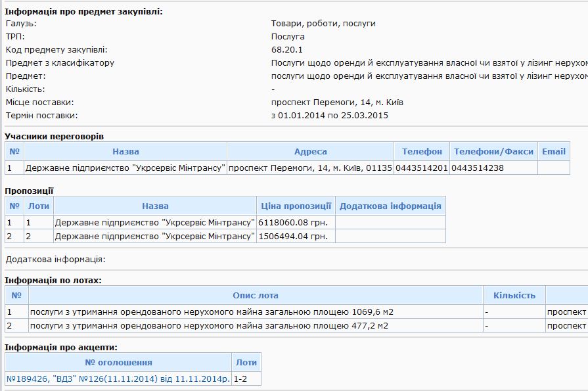Click phone number 0443514201 cell

click(x=421, y=168)
